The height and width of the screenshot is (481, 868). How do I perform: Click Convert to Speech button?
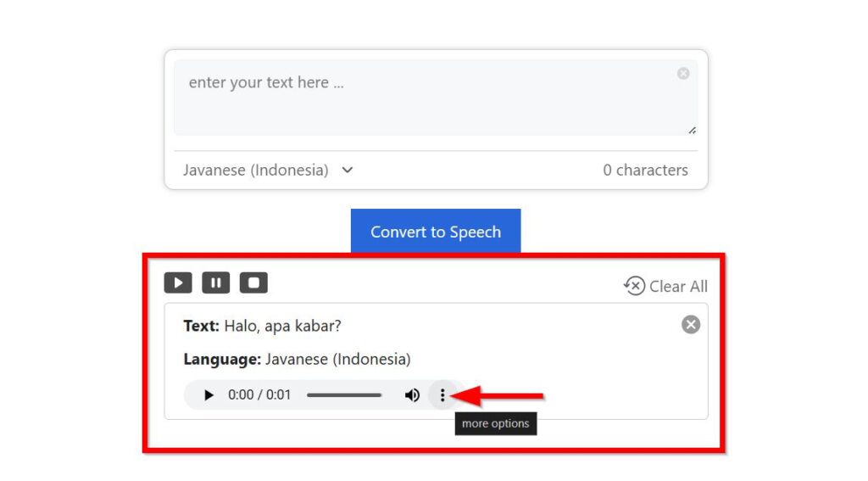tap(436, 231)
